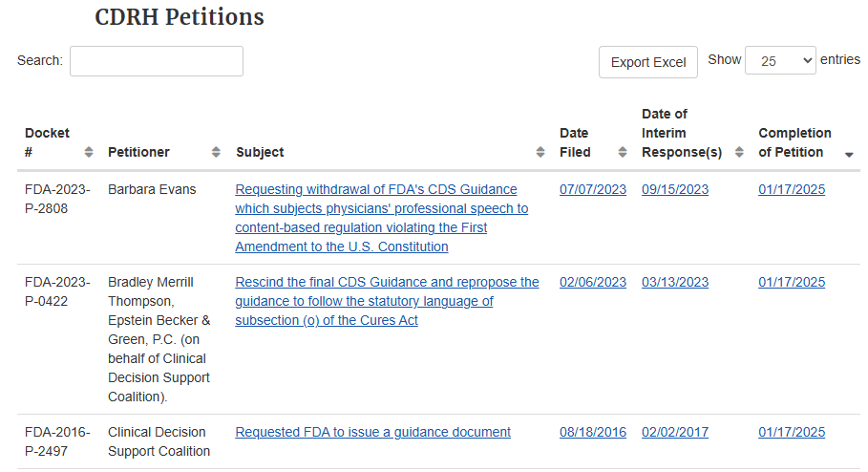The image size is (868, 472).
Task: Open Barbara Evans row 01/17/2025 completion link
Action: [x=792, y=189]
